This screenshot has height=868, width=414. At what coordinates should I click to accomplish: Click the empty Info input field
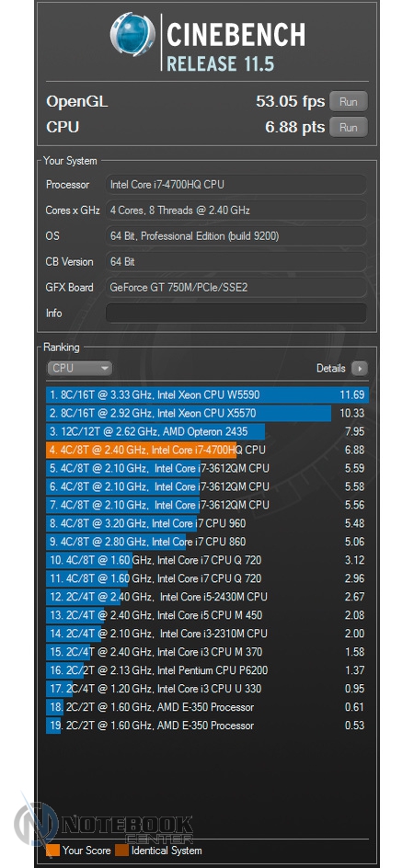(236, 313)
